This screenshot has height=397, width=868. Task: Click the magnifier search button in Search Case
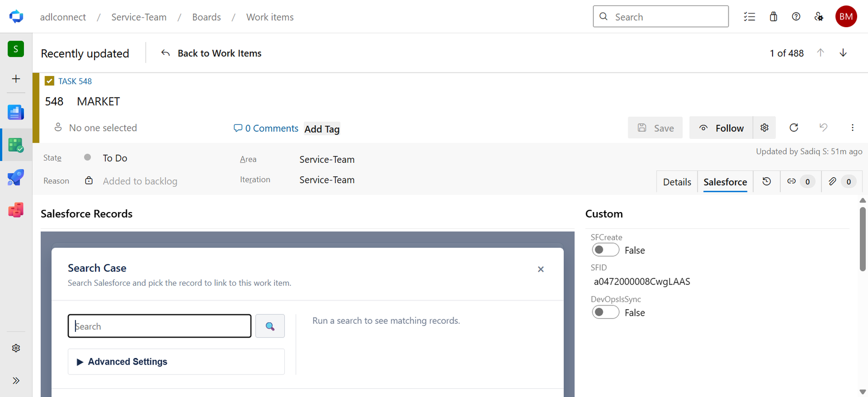270,326
